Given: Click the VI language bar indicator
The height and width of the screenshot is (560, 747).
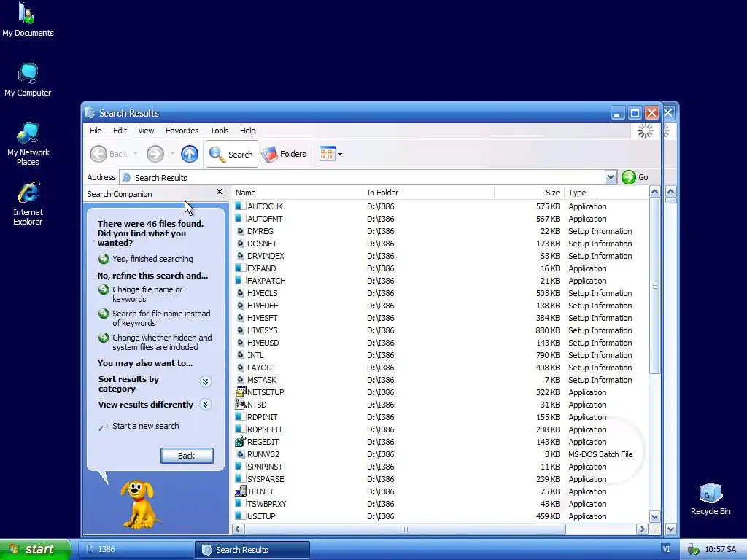Looking at the screenshot, I should click(x=666, y=549).
